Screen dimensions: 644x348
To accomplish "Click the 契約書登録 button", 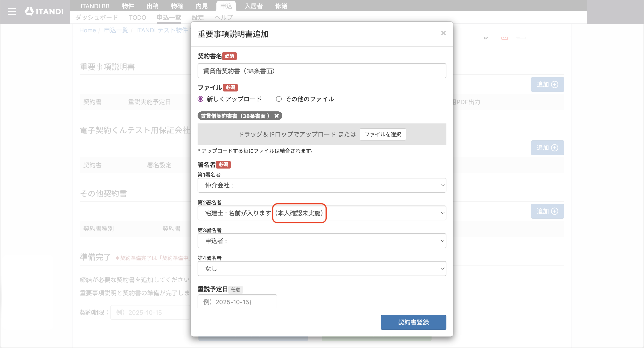I will pyautogui.click(x=413, y=322).
